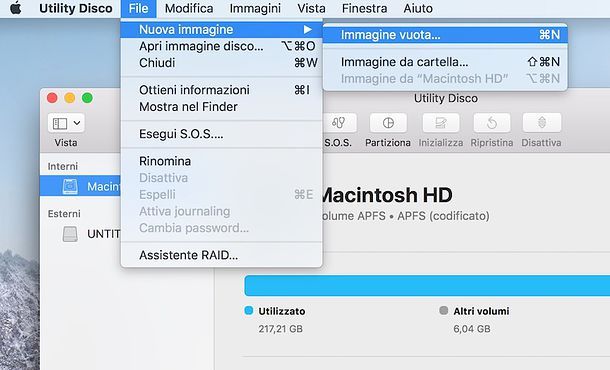Select Esegui S.O.S.… menu item

click(x=221, y=134)
